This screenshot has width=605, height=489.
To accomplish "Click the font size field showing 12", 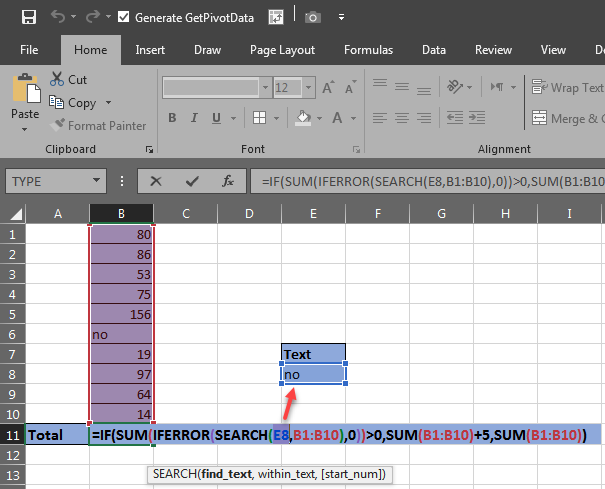I will (x=287, y=88).
